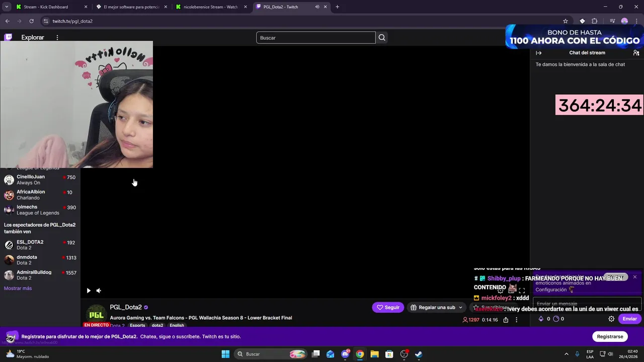Open the lolmechs channel in the sidebar
The image size is (644, 362).
(40, 210)
